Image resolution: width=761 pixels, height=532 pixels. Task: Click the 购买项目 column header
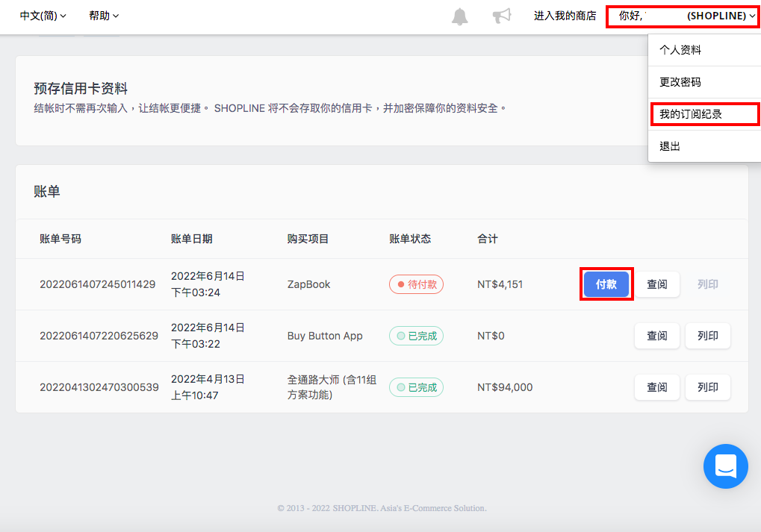[308, 239]
